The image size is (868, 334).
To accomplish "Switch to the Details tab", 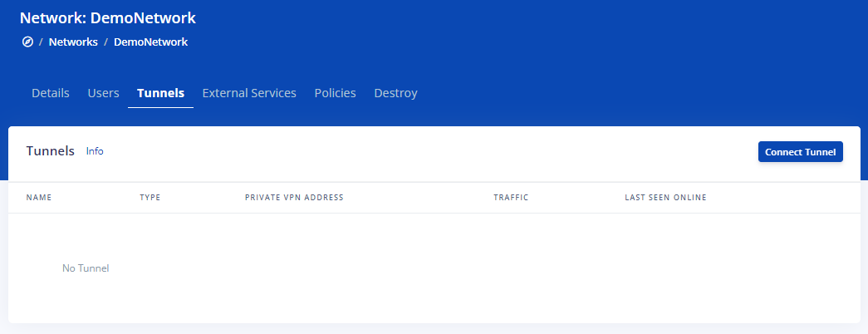I will [x=51, y=93].
